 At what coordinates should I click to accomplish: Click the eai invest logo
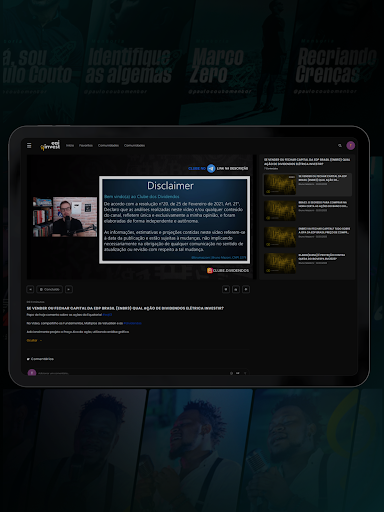click(50, 145)
